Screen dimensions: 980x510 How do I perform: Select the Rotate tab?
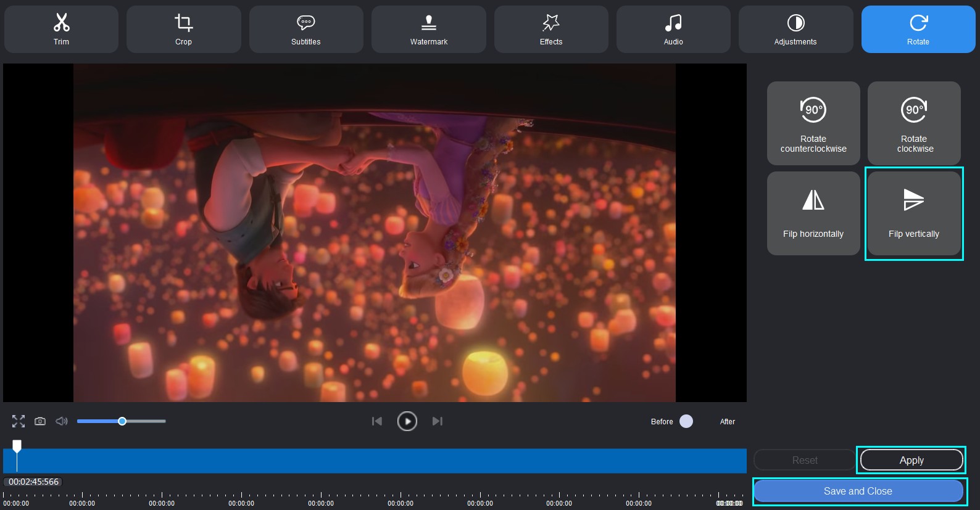pyautogui.click(x=918, y=29)
